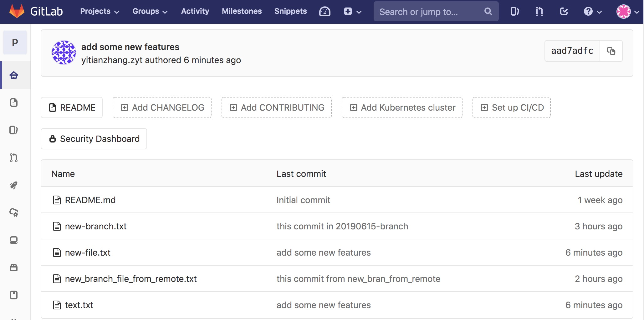This screenshot has width=644, height=320.
Task: Open Todos via the checkmark icon in navbar
Action: [x=564, y=11]
